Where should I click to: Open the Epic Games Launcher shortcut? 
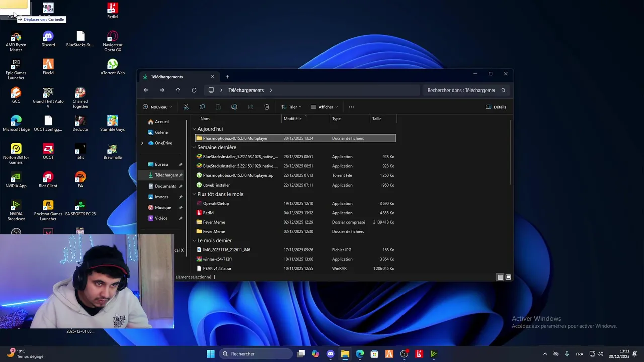(x=16, y=70)
